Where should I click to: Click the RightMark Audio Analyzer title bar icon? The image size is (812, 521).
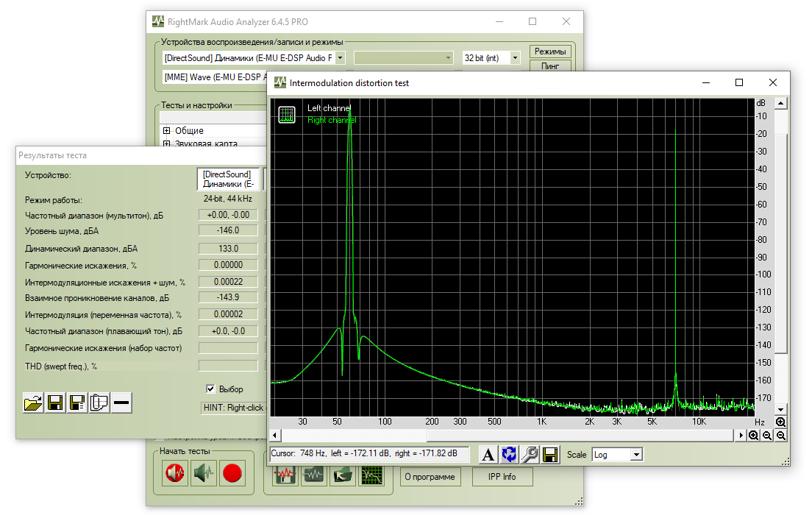[x=158, y=22]
